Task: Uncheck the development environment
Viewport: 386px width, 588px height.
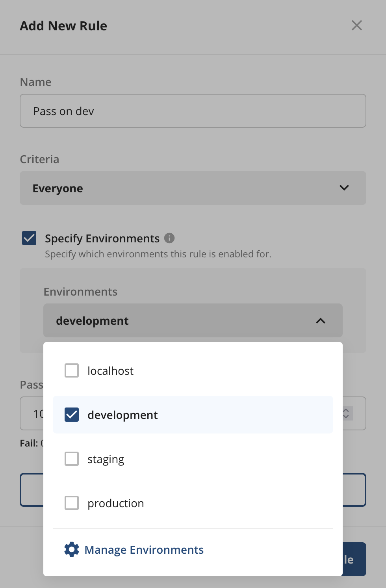Action: coord(71,415)
